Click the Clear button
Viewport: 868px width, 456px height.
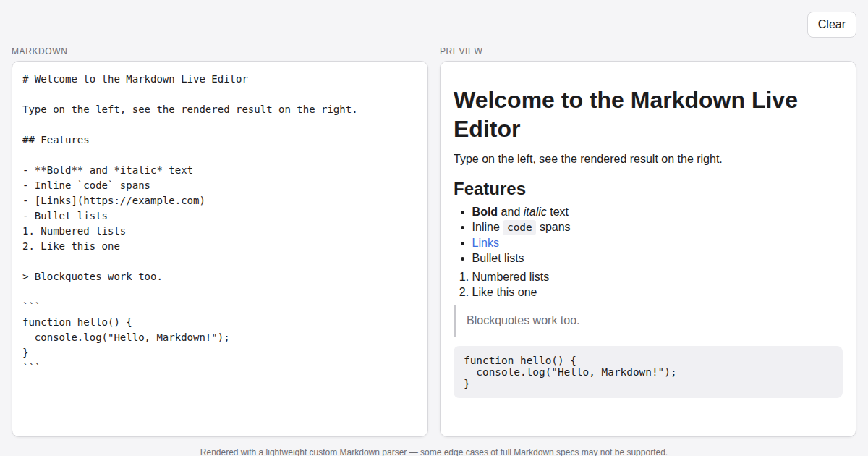832,25
